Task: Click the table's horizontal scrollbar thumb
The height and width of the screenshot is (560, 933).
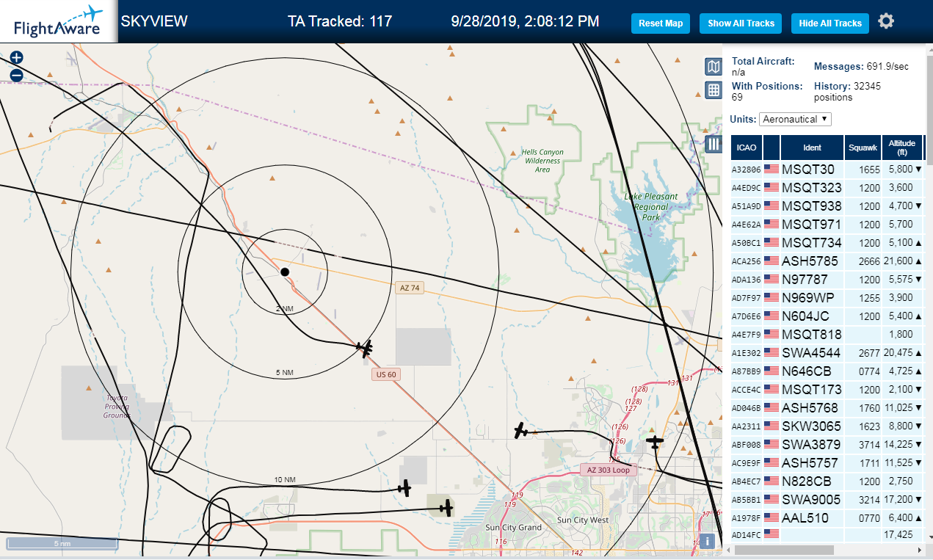Action: [x=784, y=550]
